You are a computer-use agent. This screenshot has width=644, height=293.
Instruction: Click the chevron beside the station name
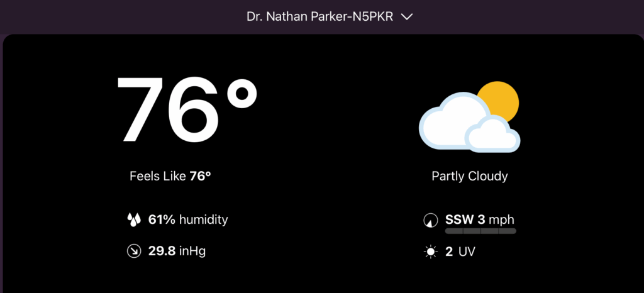click(406, 17)
